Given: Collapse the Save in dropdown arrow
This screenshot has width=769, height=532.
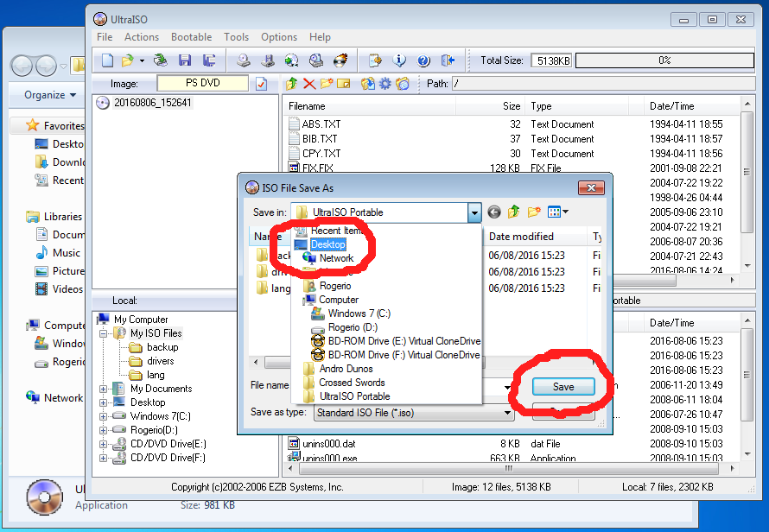Looking at the screenshot, I should (473, 212).
